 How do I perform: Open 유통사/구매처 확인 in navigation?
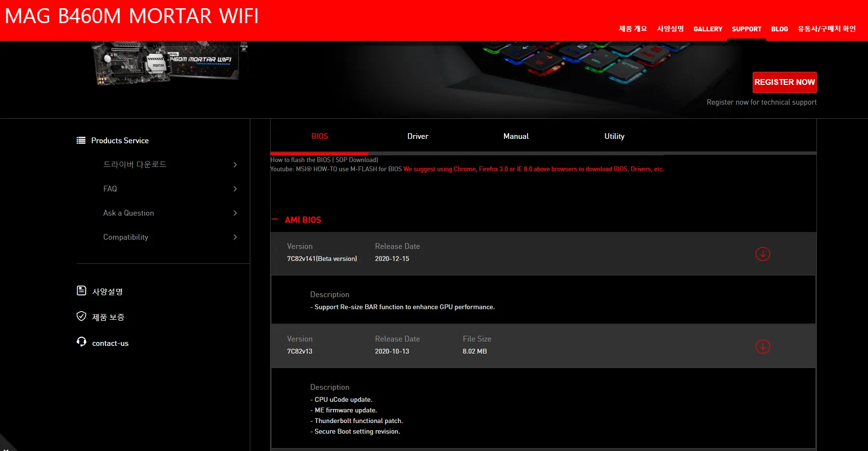tap(827, 29)
